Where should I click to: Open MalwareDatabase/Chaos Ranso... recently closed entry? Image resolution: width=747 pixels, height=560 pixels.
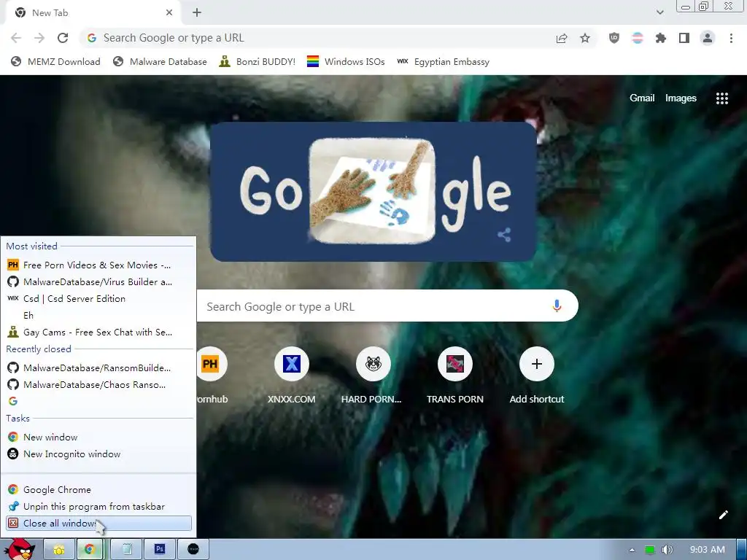(98, 384)
